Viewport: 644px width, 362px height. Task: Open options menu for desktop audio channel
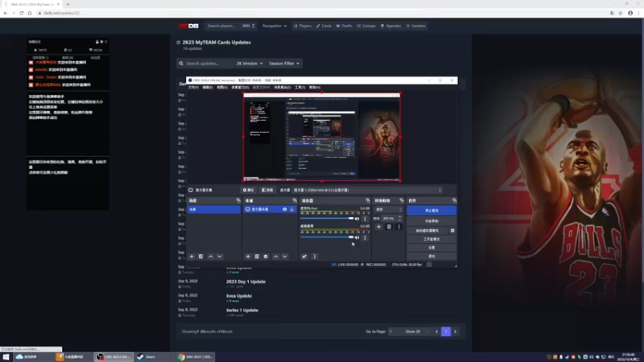pos(365,237)
